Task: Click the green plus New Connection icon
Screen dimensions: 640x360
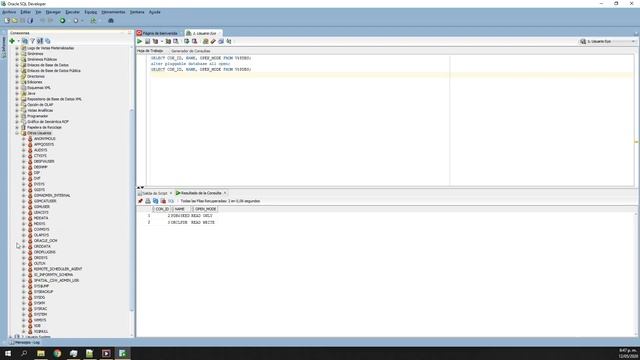Action: (x=12, y=41)
